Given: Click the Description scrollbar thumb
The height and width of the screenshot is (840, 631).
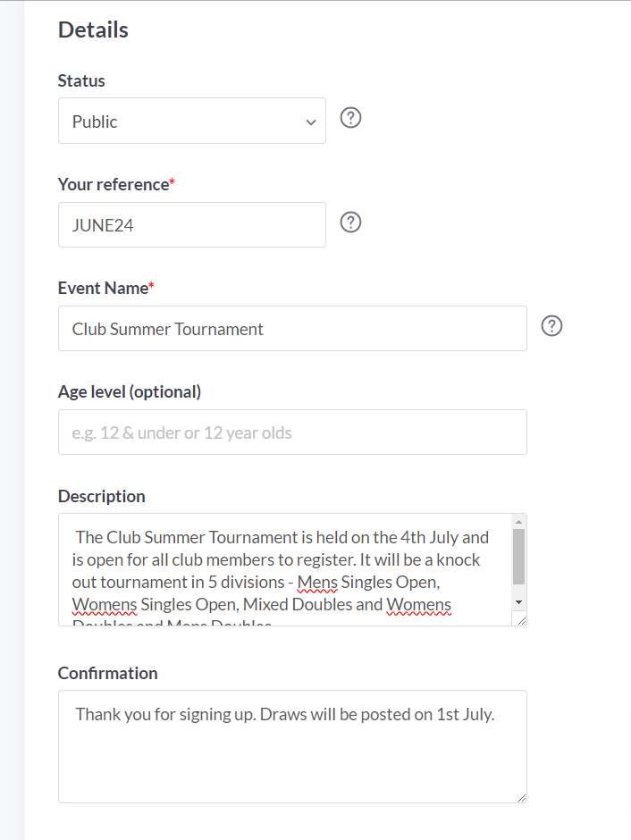Looking at the screenshot, I should pos(518,557).
